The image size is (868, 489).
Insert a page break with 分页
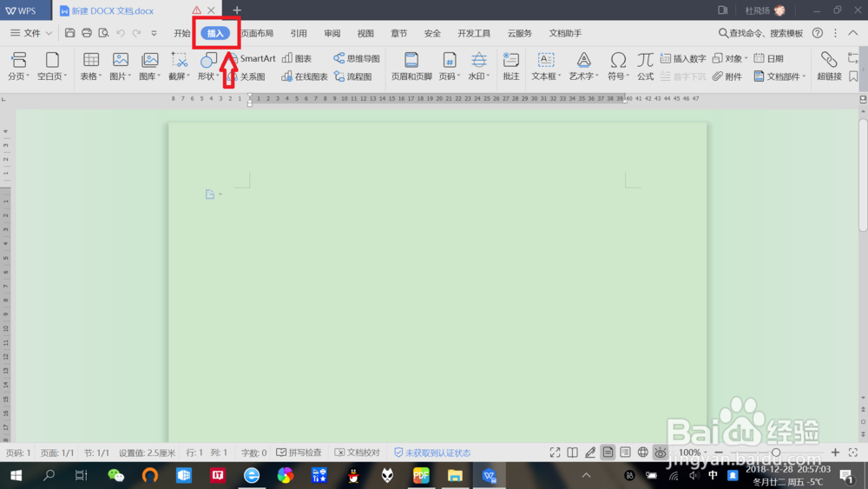[18, 66]
